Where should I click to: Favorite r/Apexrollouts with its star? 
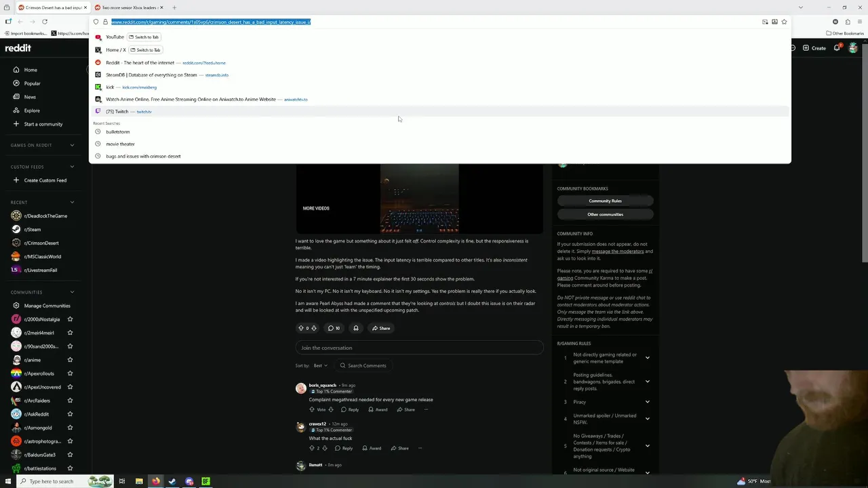[x=70, y=373]
